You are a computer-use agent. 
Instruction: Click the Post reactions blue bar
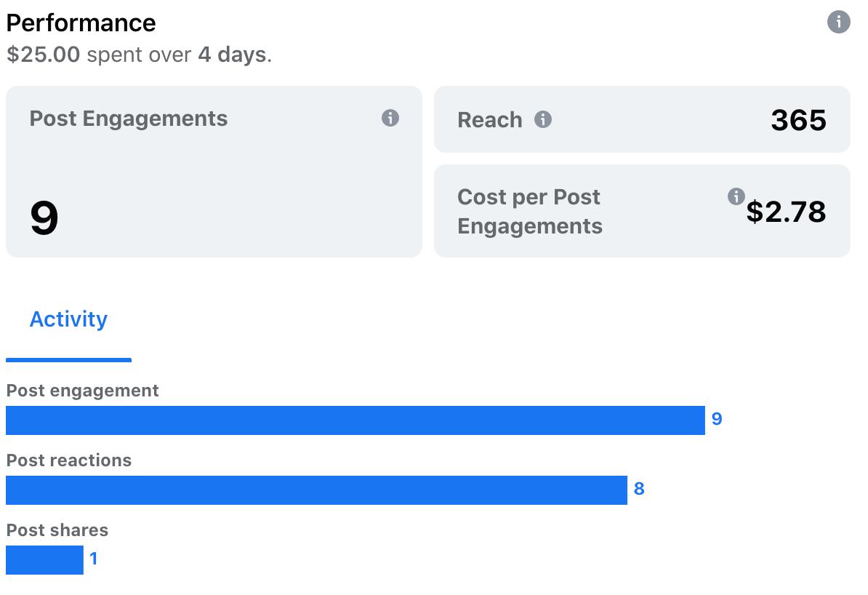[x=317, y=490]
